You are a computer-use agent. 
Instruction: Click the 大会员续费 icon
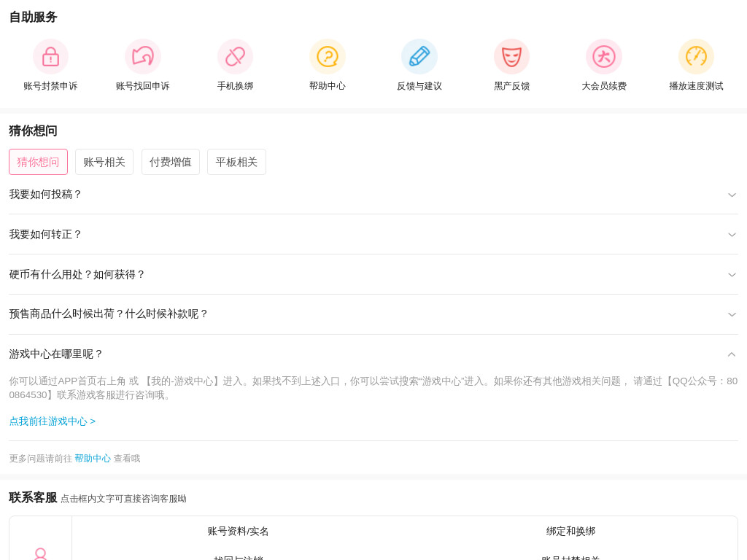point(603,57)
